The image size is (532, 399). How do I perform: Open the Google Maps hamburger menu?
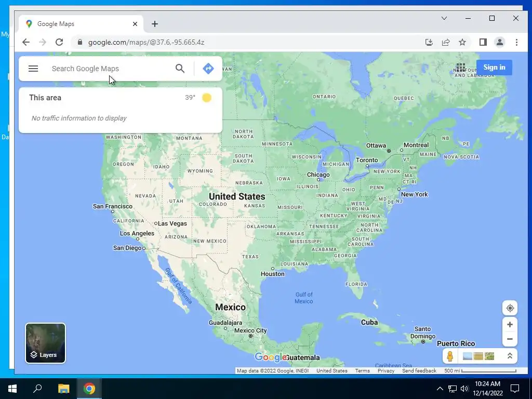33,69
